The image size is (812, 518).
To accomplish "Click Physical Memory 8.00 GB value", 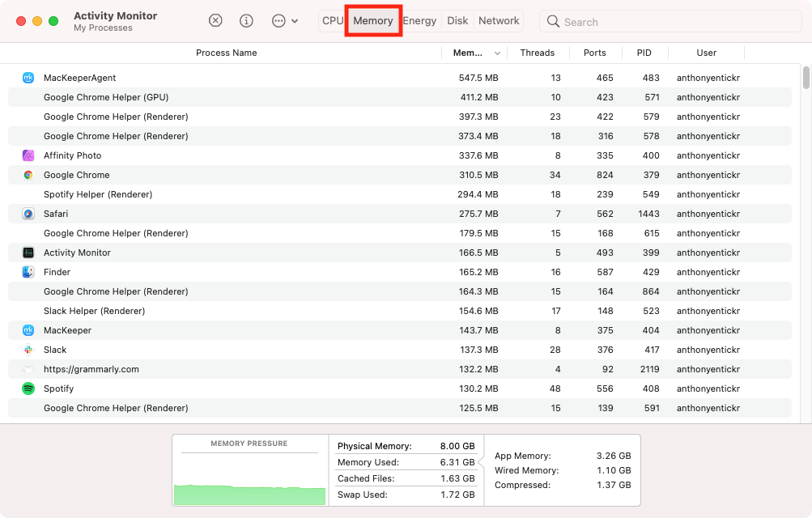I will pos(457,446).
